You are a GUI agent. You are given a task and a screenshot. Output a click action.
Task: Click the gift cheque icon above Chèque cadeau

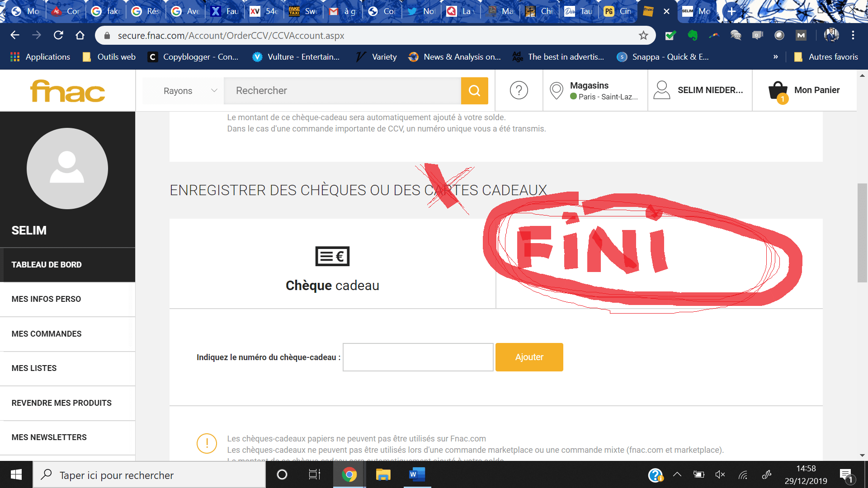coord(331,256)
